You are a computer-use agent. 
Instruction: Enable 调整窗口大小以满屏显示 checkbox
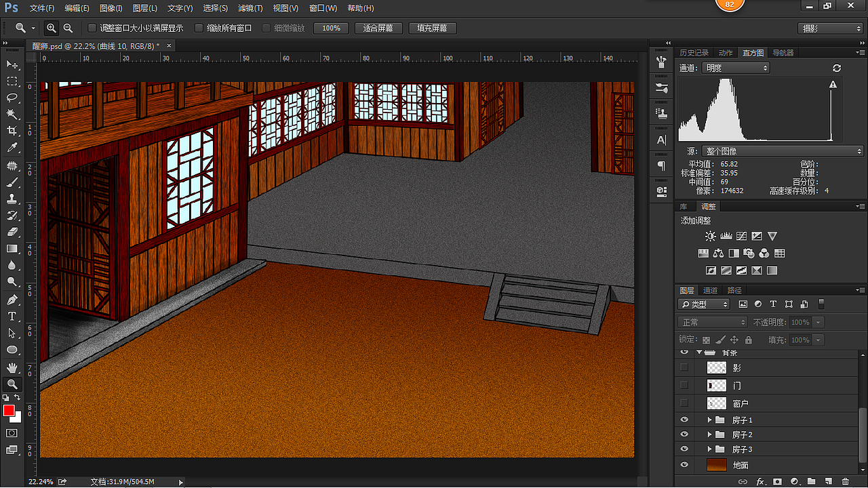(92, 28)
